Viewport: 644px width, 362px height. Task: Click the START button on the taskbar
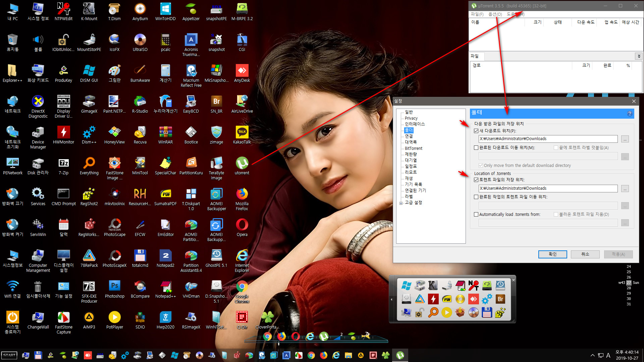[x=9, y=355]
